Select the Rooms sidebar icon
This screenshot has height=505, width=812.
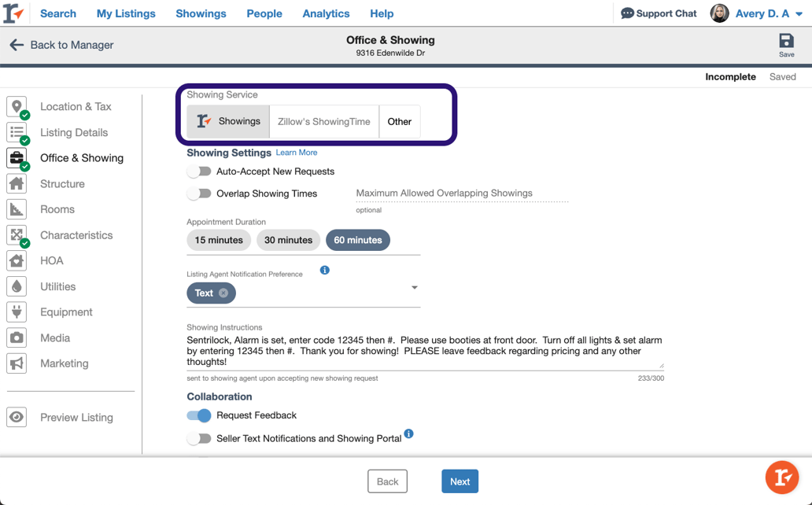point(17,209)
